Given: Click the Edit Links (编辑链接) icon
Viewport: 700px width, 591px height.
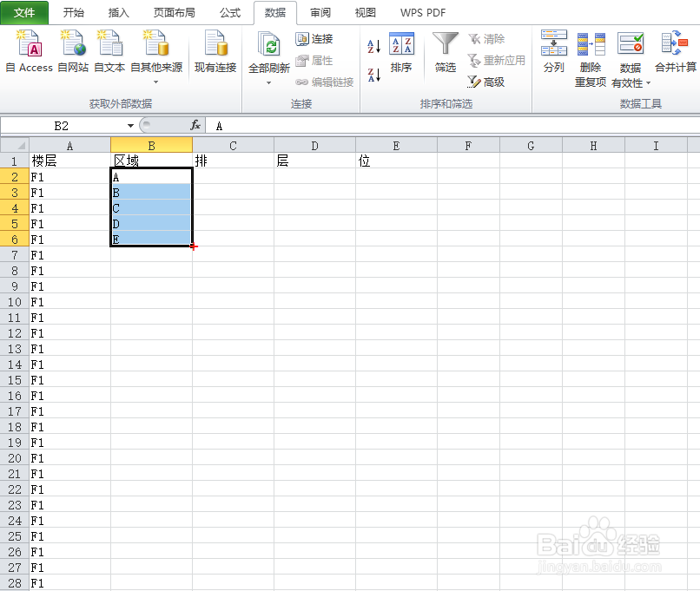Looking at the screenshot, I should point(301,82).
